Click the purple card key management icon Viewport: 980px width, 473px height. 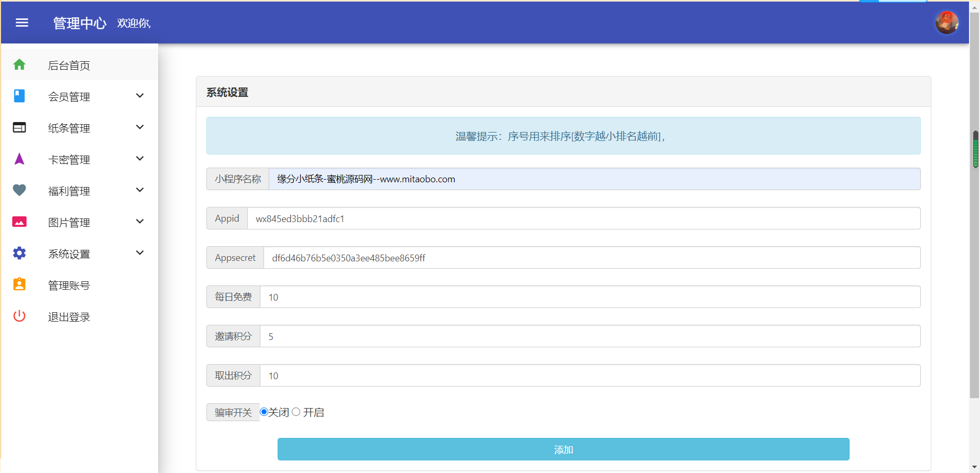coord(19,159)
